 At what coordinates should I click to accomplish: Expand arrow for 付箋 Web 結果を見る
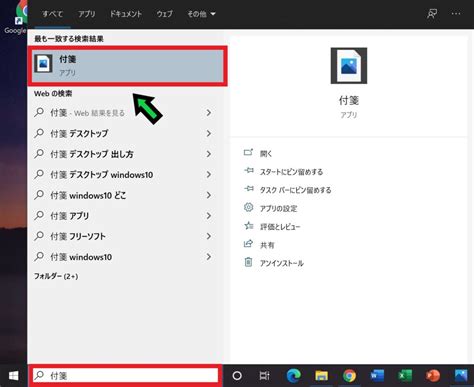coord(209,113)
